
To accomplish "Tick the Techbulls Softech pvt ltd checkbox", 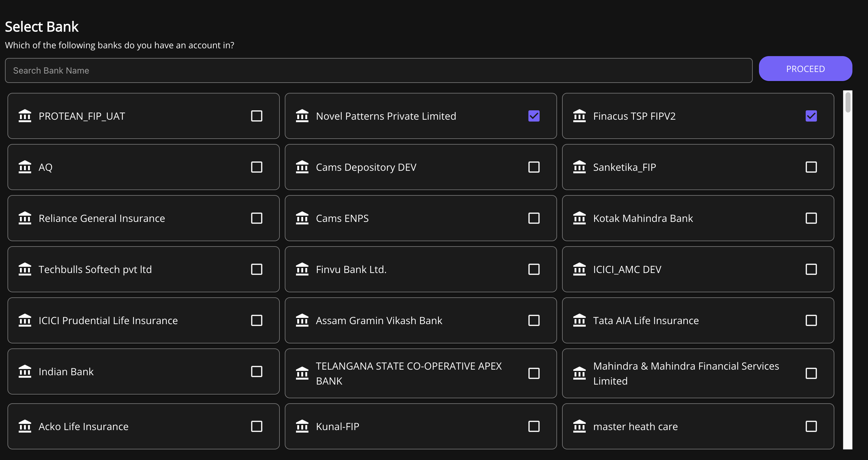I will pyautogui.click(x=257, y=269).
